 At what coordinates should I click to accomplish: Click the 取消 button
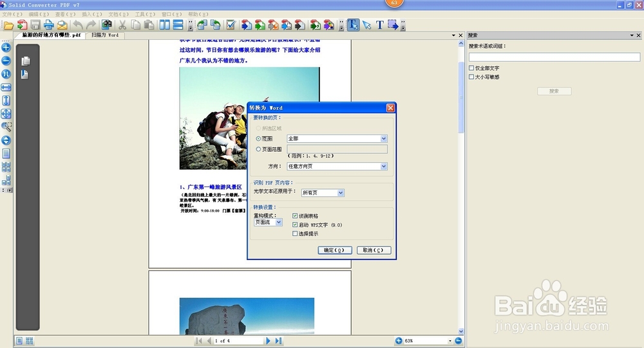pyautogui.click(x=374, y=250)
